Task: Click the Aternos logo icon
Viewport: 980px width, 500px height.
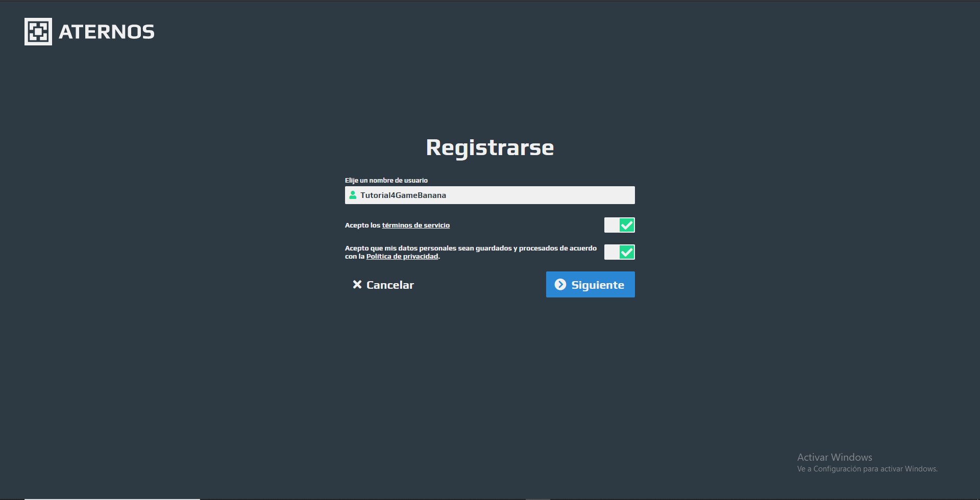Action: point(38,32)
